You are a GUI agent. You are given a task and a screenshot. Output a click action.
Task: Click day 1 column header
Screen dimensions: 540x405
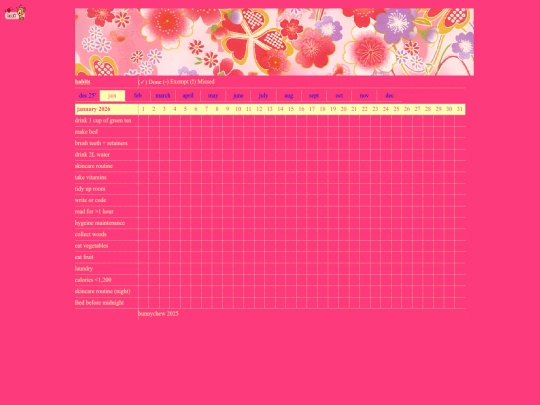(143, 109)
